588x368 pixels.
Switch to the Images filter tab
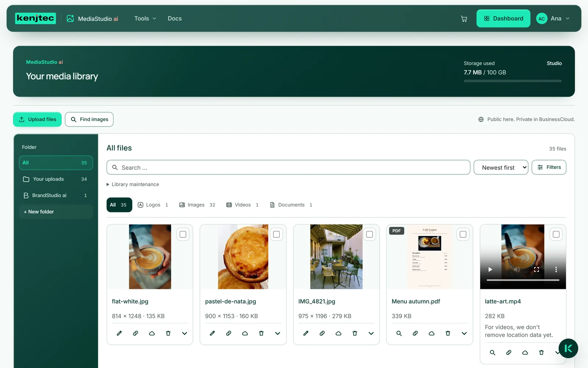coord(197,205)
